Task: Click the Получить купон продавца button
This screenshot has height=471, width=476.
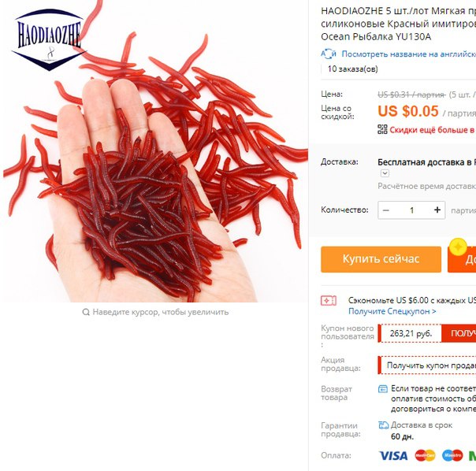Action: (x=428, y=365)
